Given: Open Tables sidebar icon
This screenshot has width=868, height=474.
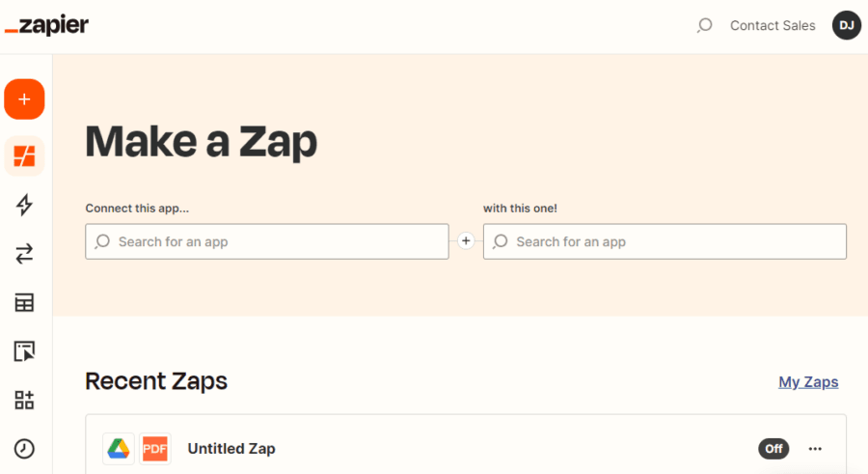Looking at the screenshot, I should (x=24, y=303).
